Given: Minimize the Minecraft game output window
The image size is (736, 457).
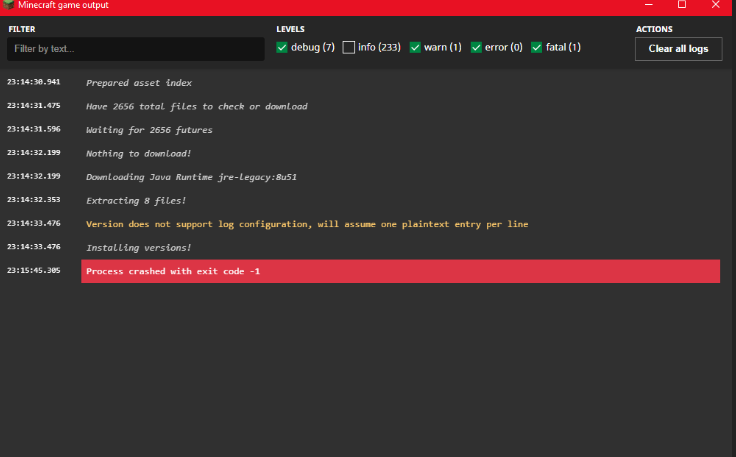Looking at the screenshot, I should coord(649,5).
